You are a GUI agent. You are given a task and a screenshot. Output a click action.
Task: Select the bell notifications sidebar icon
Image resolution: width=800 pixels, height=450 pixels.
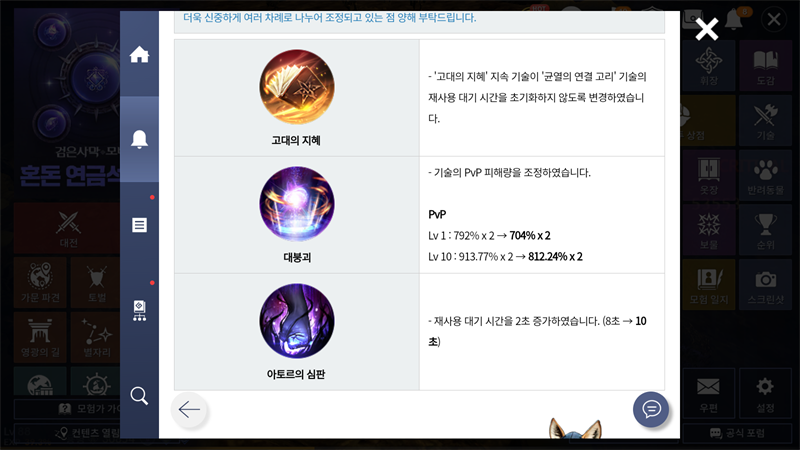pos(139,139)
